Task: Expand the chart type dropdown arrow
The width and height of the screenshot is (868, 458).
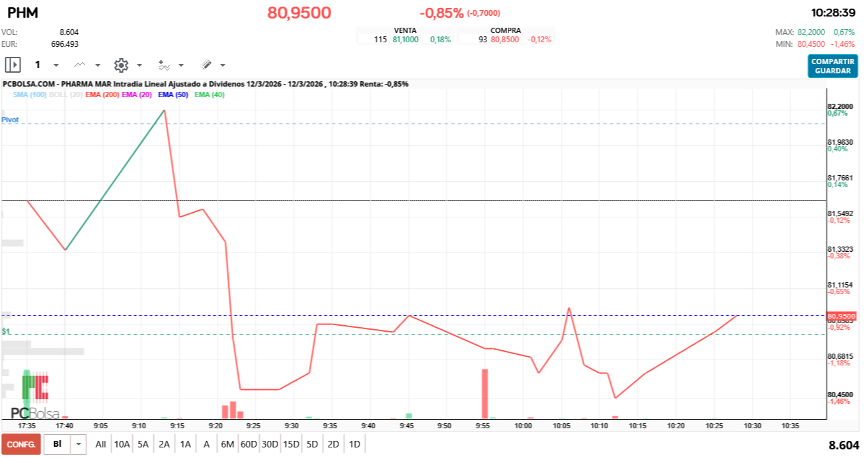Action: pos(97,65)
